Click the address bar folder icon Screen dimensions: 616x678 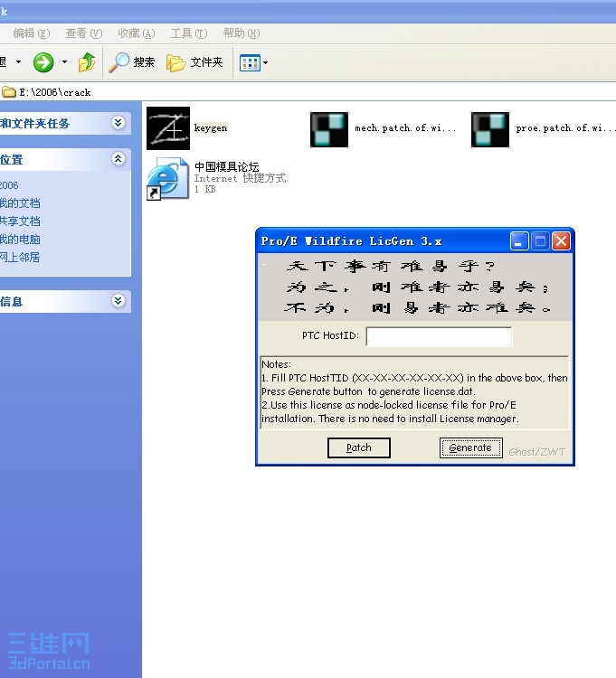coord(9,91)
